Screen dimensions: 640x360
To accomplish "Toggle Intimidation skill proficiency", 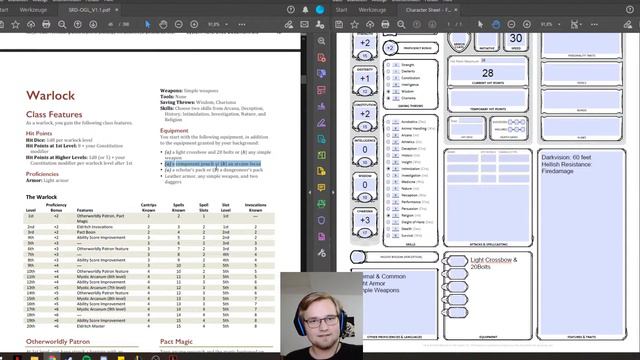I will pos(388,169).
